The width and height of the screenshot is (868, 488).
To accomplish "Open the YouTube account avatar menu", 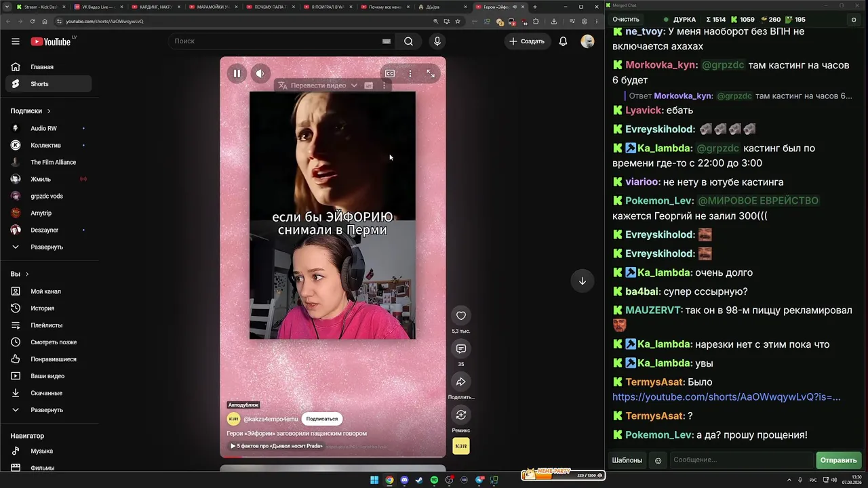I will coord(587,41).
